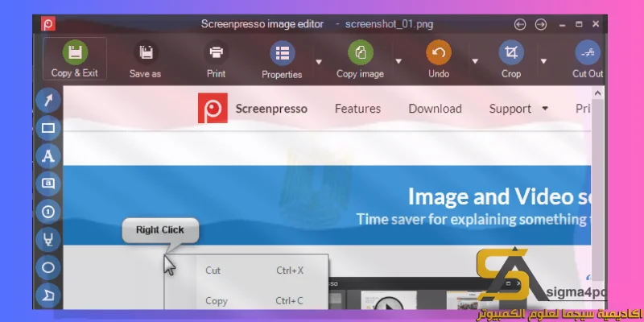Select the text 'A' tool
Image resolution: width=644 pixels, height=322 pixels.
point(48,156)
